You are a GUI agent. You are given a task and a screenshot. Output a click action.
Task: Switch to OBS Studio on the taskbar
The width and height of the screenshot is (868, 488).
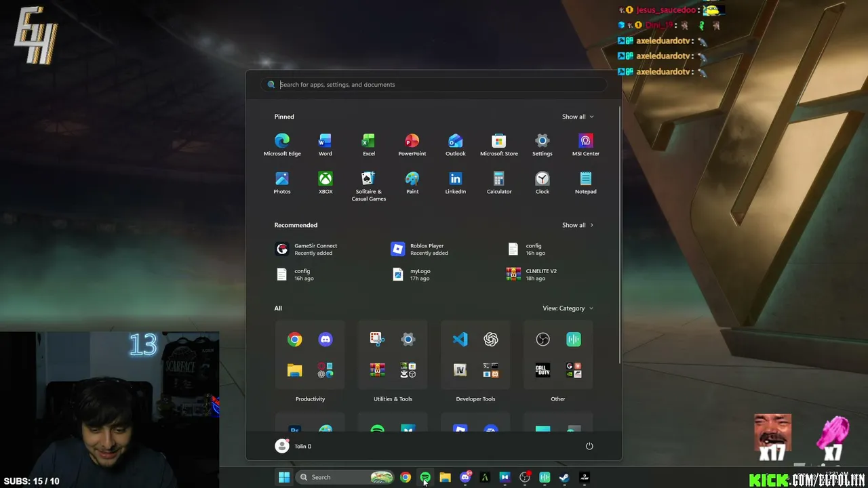tap(525, 477)
